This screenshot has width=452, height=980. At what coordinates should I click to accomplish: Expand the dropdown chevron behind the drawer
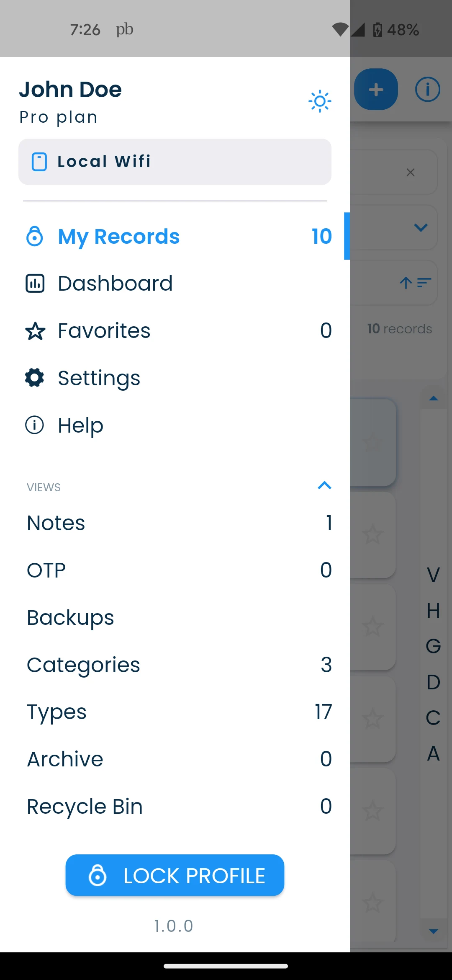[421, 227]
